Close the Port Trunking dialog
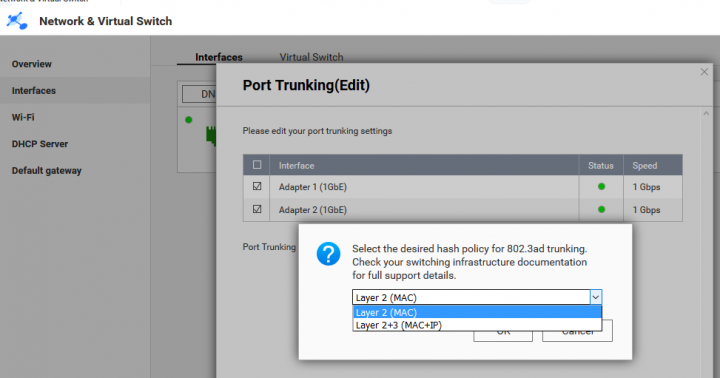 click(704, 72)
